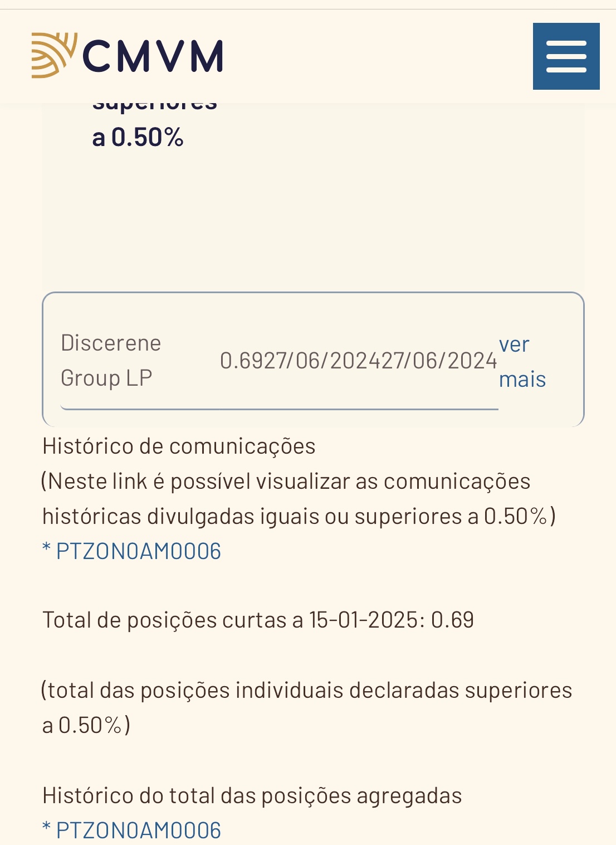This screenshot has width=616, height=845.
Task: Open 'ver mais' for Discerene Group LP
Action: click(522, 362)
